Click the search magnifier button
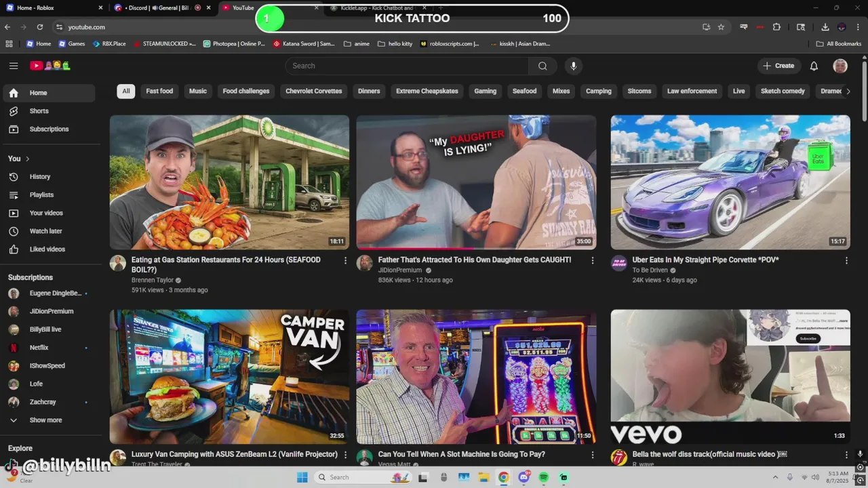 coord(542,66)
